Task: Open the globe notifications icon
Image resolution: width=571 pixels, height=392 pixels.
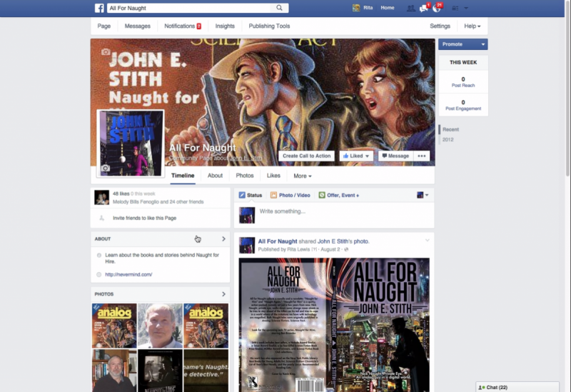Action: (437, 8)
